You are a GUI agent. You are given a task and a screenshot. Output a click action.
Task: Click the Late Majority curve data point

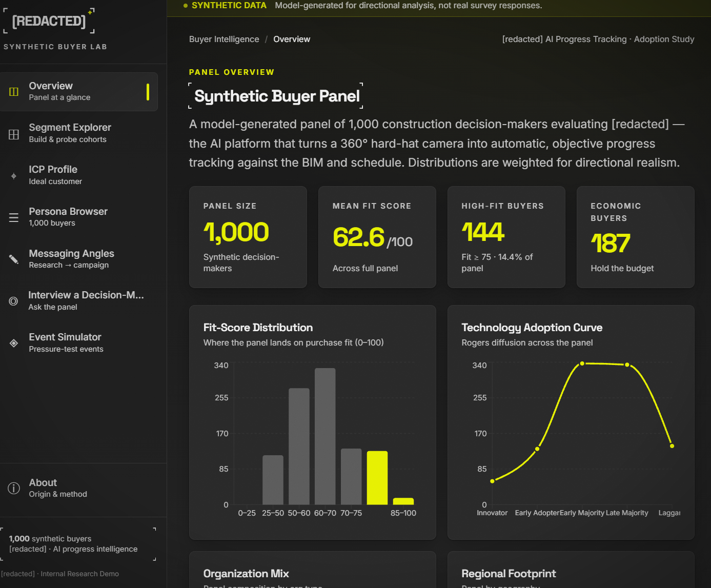[627, 364]
